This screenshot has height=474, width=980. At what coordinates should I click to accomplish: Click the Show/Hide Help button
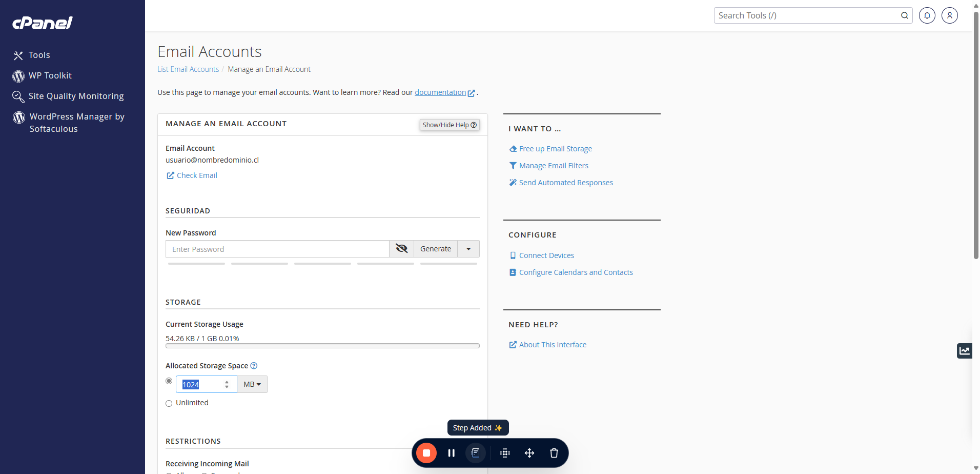tap(450, 125)
